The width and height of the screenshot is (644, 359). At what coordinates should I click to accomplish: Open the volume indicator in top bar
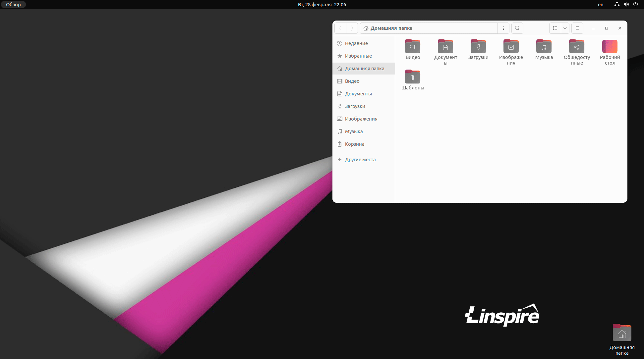click(626, 5)
